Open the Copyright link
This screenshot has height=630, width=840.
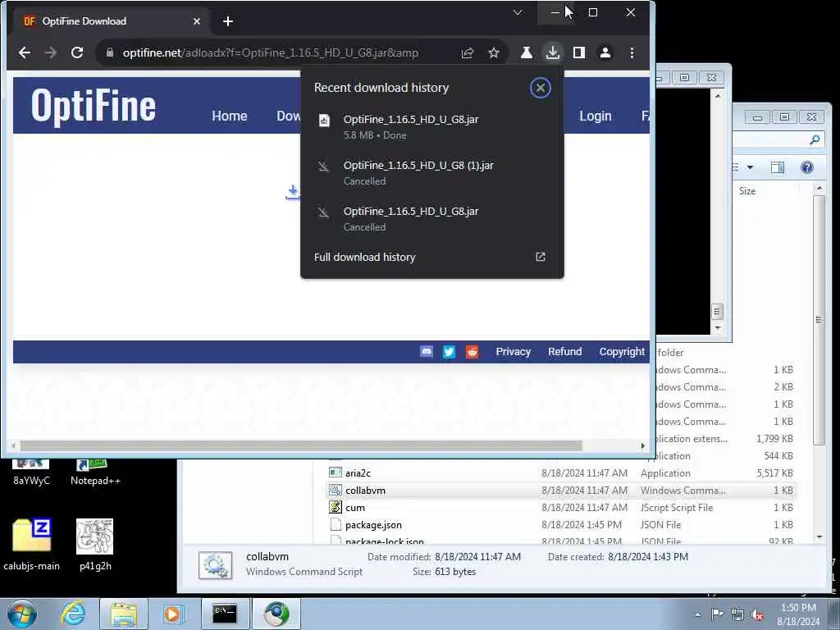click(x=622, y=352)
